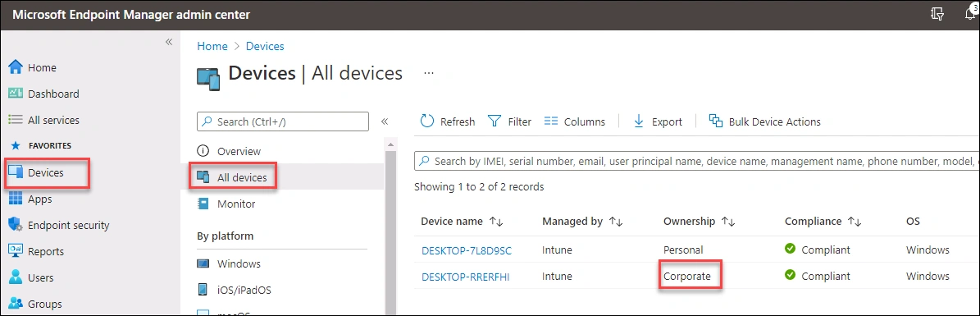Click the Devices breadcrumb link
The width and height of the screenshot is (980, 316).
pos(265,46)
